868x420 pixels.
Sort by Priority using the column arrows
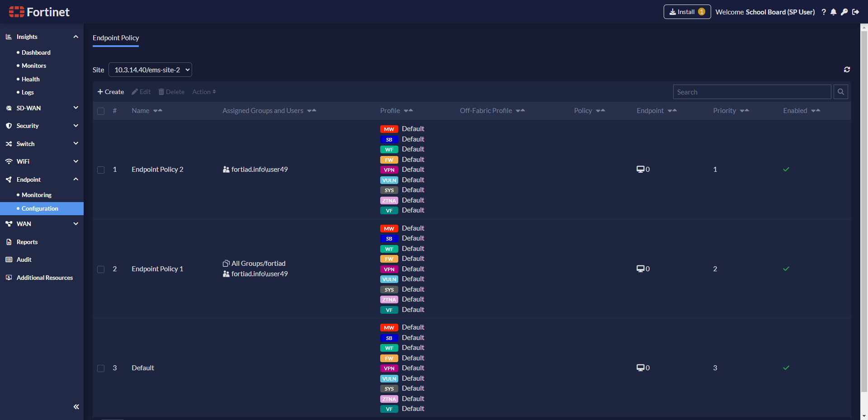[745, 111]
